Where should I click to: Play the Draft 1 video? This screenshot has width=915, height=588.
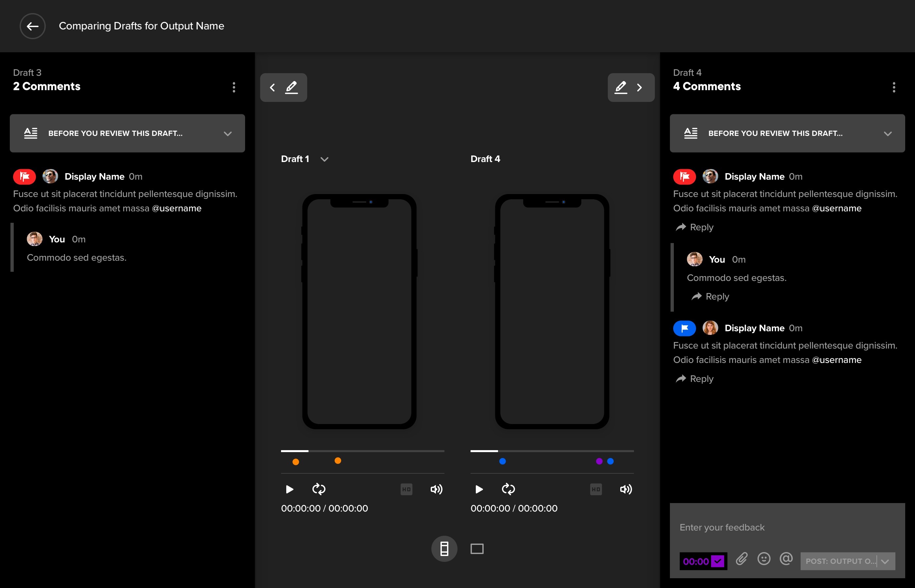290,489
